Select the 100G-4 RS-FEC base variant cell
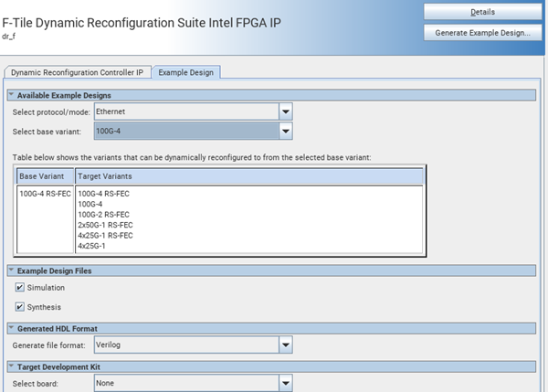 pos(45,194)
